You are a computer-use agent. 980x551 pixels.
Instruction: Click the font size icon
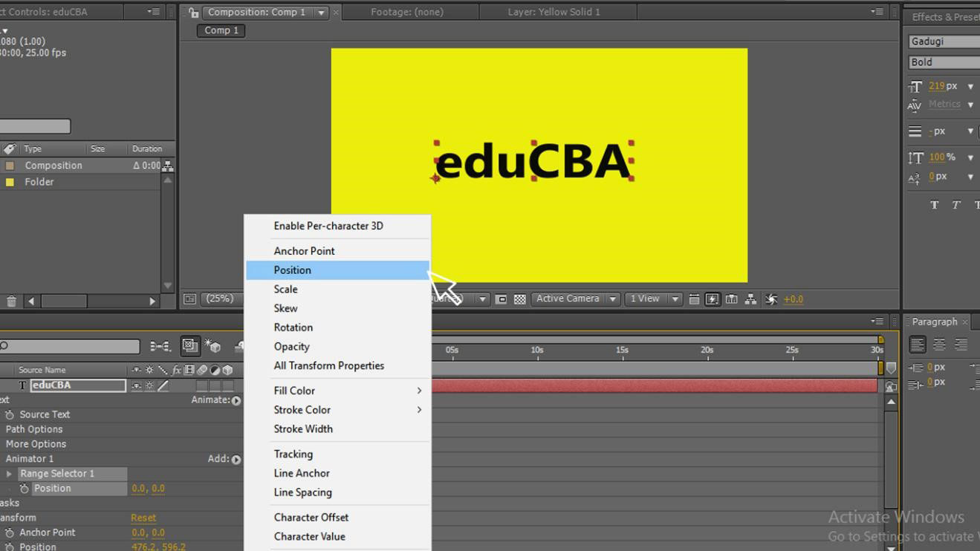click(x=915, y=86)
